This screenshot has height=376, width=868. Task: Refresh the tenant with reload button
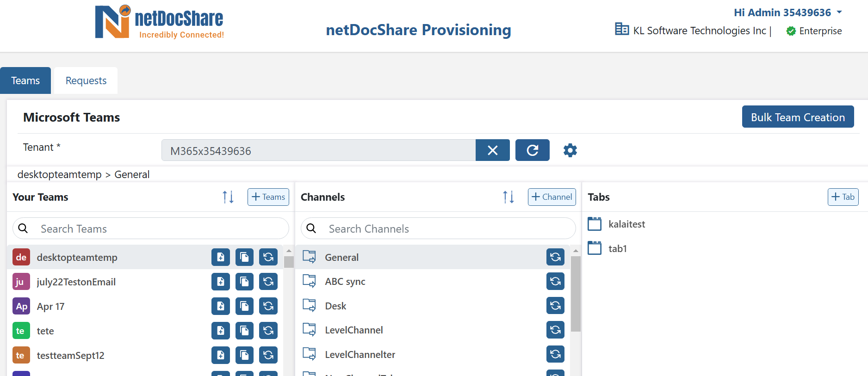coord(532,150)
